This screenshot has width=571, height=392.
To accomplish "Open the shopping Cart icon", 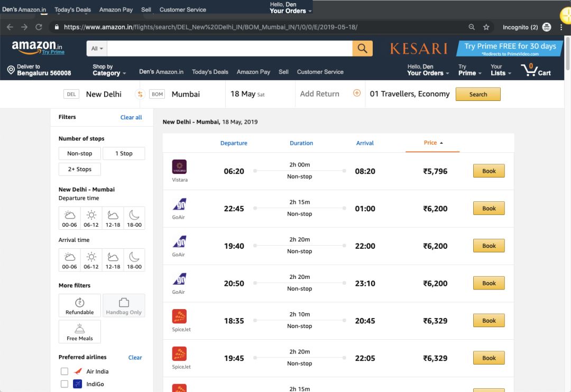I will 535,70.
